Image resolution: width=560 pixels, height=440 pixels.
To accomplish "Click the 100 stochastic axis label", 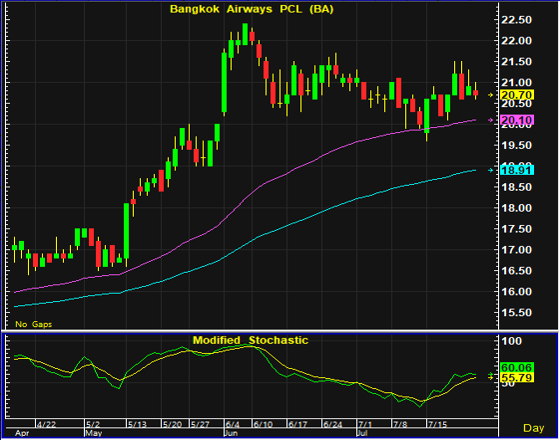I will pyautogui.click(x=512, y=341).
